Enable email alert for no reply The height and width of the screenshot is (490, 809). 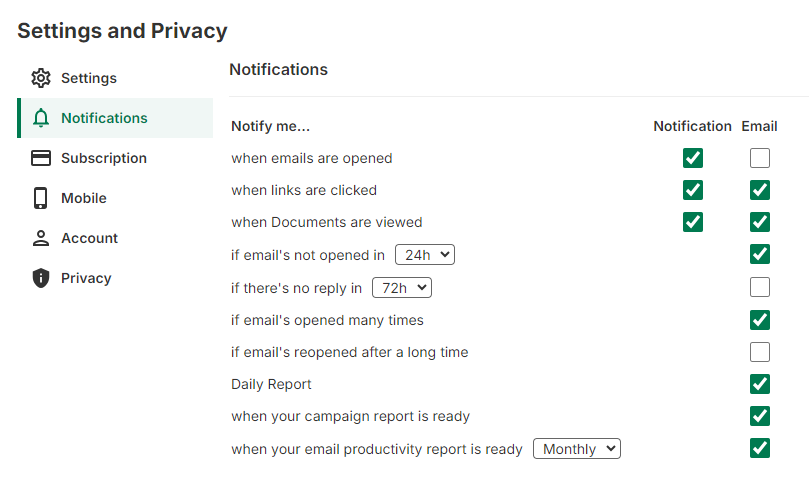760,288
